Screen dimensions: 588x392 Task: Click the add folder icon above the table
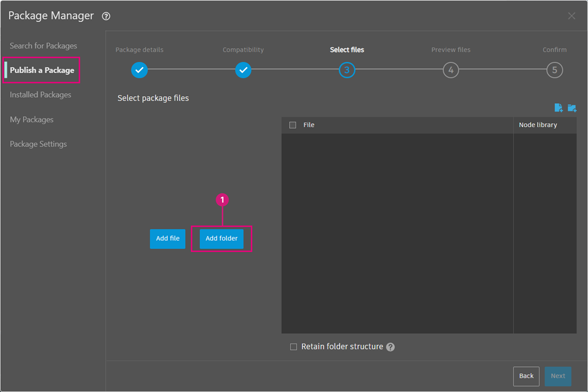(572, 108)
